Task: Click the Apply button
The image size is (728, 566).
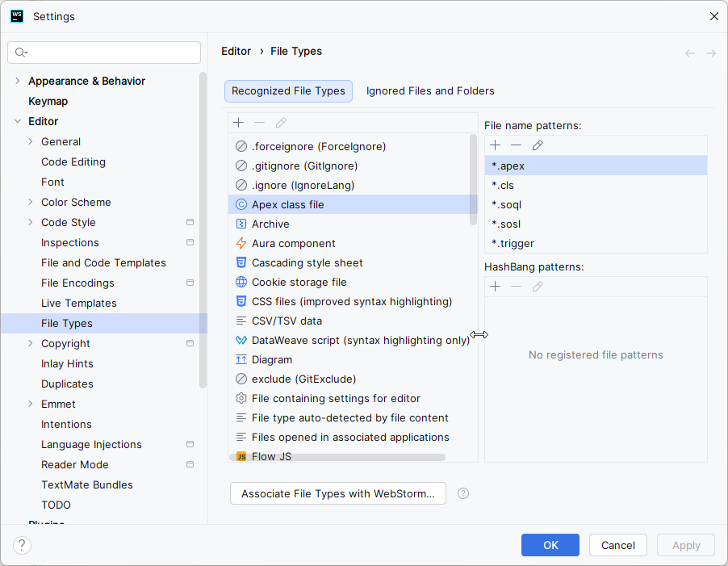Action: (x=686, y=545)
